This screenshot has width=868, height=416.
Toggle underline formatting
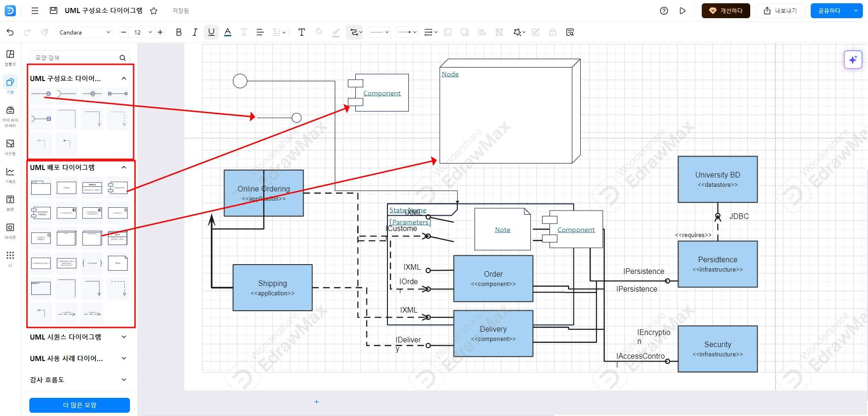point(211,32)
